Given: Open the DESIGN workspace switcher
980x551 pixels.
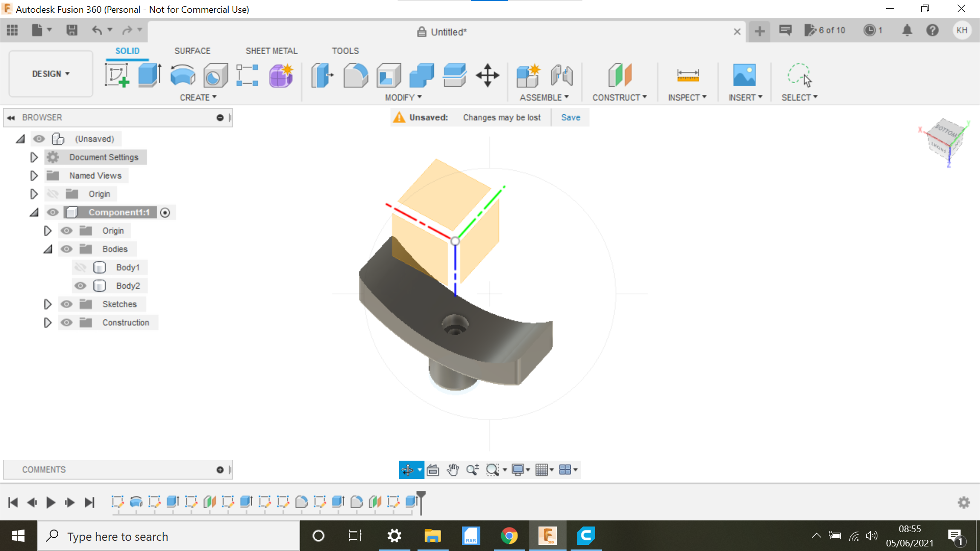Looking at the screenshot, I should tap(50, 73).
